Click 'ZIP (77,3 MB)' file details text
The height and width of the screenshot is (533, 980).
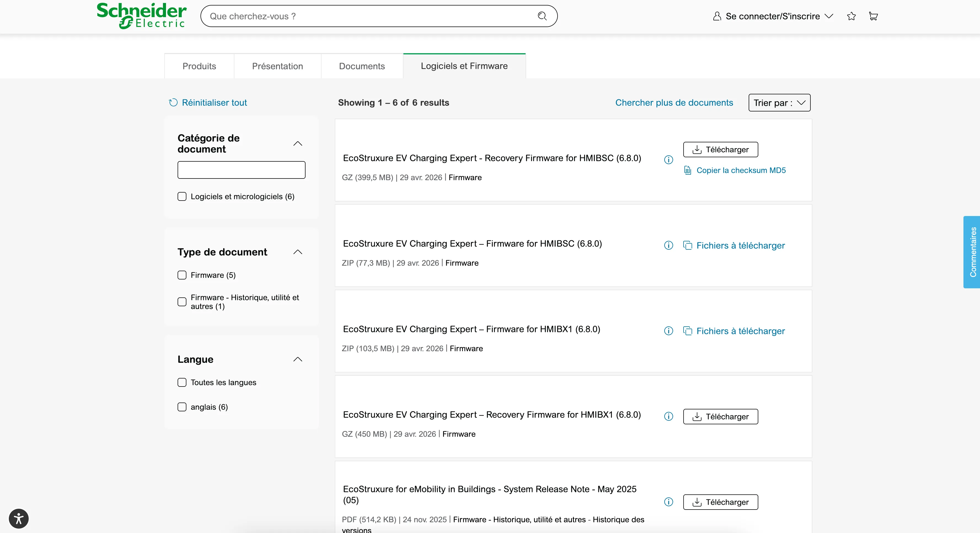pyautogui.click(x=366, y=263)
